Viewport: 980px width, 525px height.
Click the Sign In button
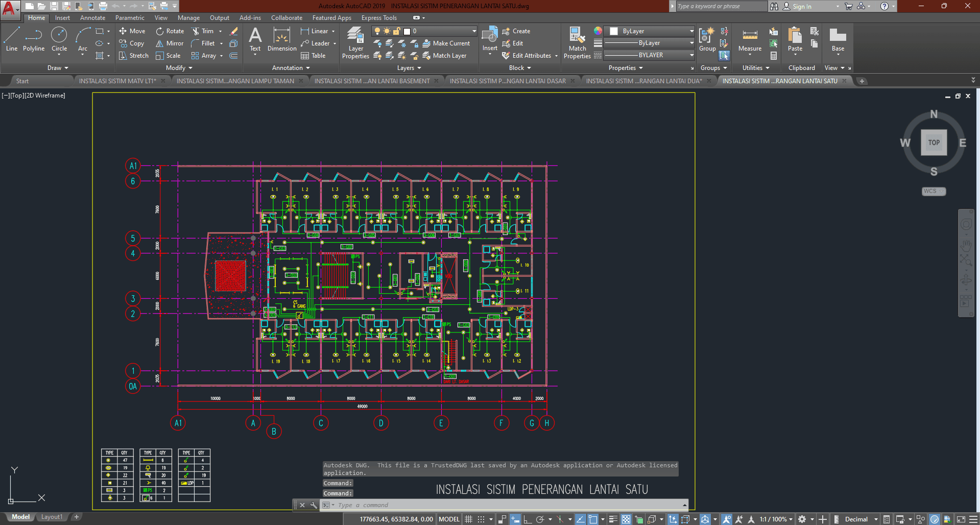[x=801, y=7]
